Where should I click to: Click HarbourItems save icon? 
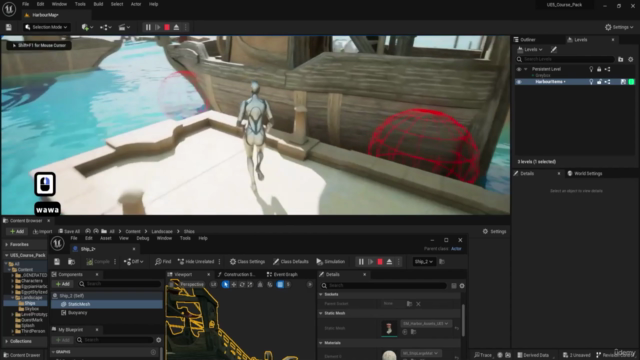click(623, 82)
